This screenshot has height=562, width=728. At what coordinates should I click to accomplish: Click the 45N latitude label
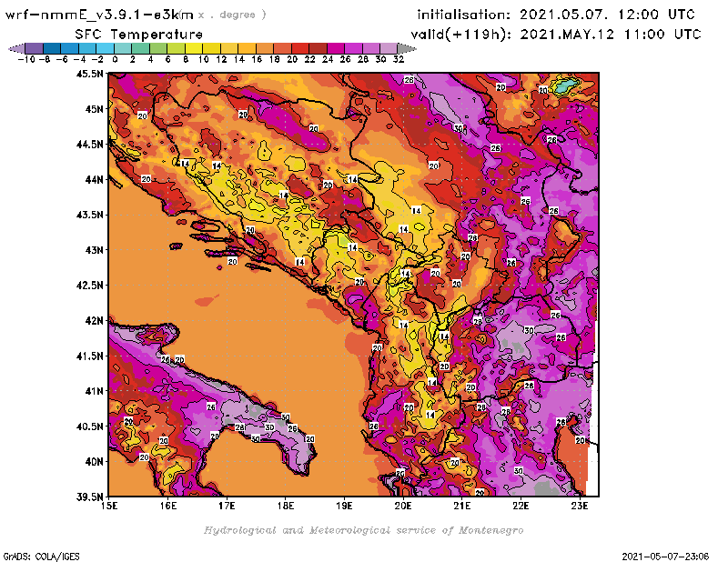[94, 109]
